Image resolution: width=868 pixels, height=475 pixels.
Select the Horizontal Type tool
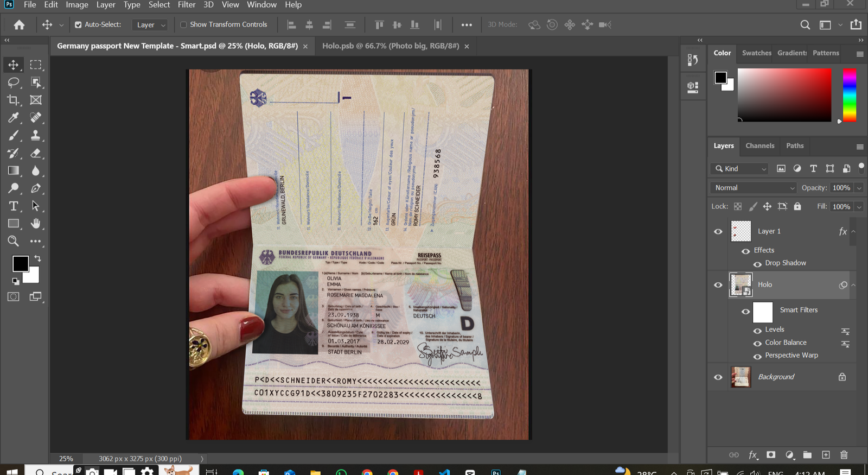(14, 206)
